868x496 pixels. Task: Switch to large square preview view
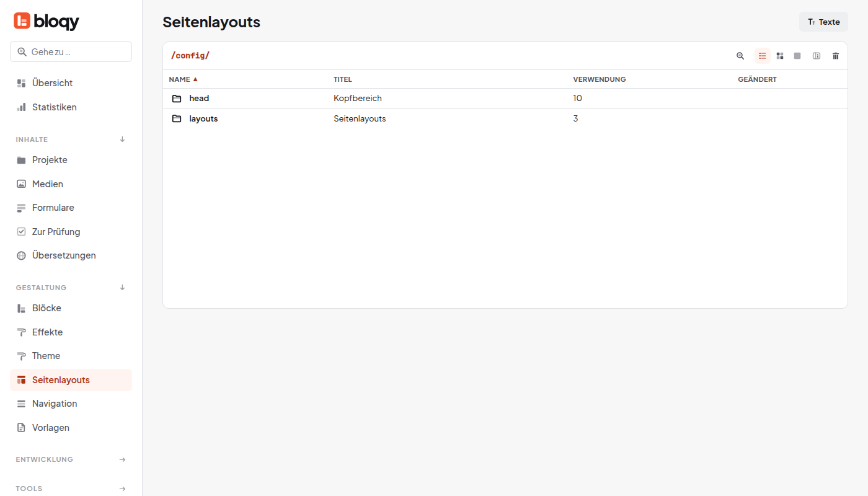tap(797, 56)
